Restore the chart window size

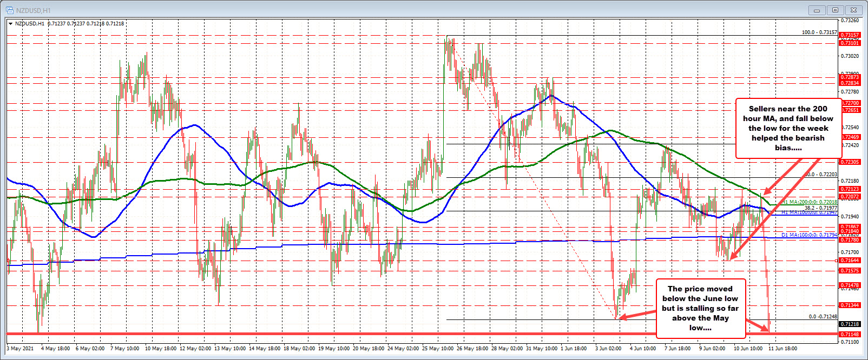(835, 10)
